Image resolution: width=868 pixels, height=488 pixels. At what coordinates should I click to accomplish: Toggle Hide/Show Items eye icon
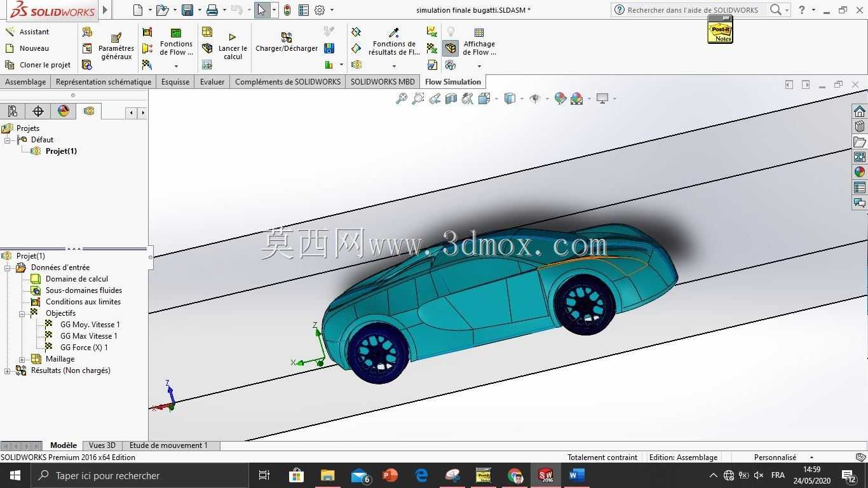(535, 98)
